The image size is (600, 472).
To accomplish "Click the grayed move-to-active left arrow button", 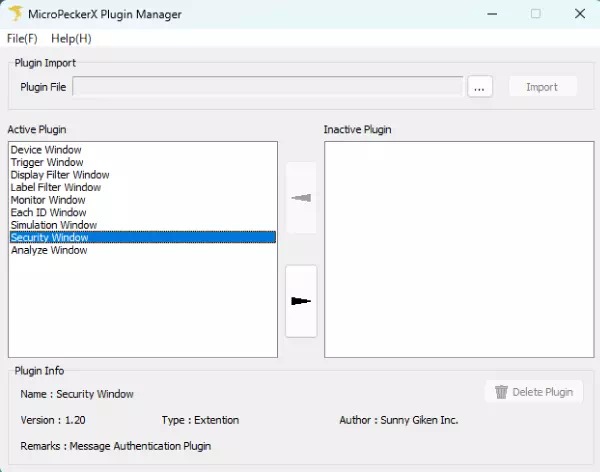I will click(x=301, y=198).
